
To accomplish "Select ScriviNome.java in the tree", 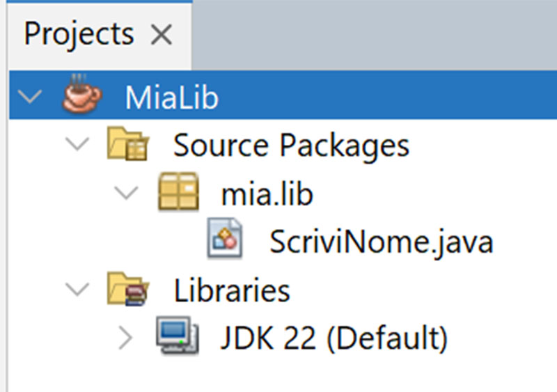I will click(381, 242).
